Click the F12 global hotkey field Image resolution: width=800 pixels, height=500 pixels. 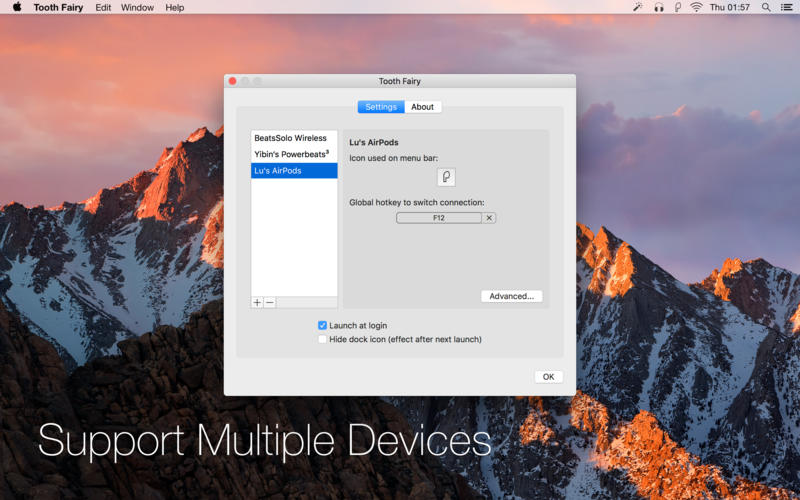point(439,217)
